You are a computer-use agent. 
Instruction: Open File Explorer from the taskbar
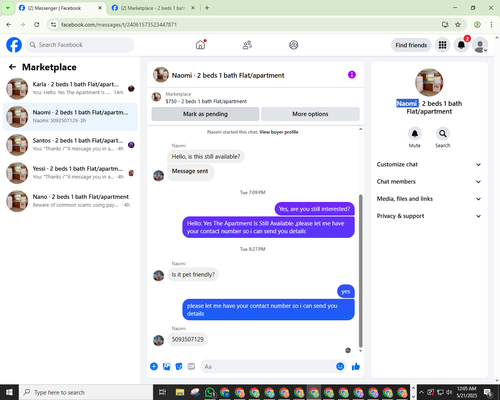[x=180, y=392]
